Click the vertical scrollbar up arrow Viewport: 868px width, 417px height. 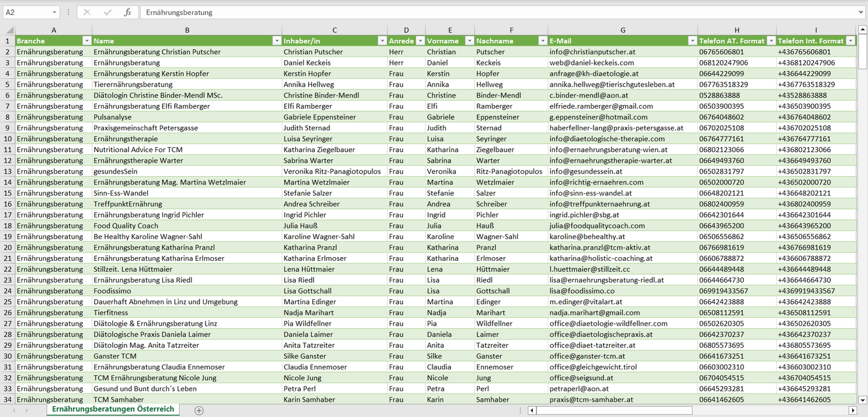point(863,30)
